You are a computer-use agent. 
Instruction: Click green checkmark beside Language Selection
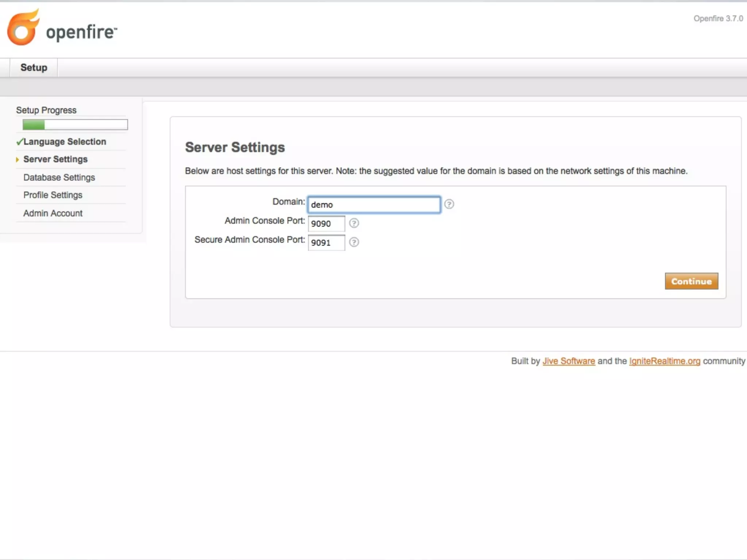click(19, 142)
